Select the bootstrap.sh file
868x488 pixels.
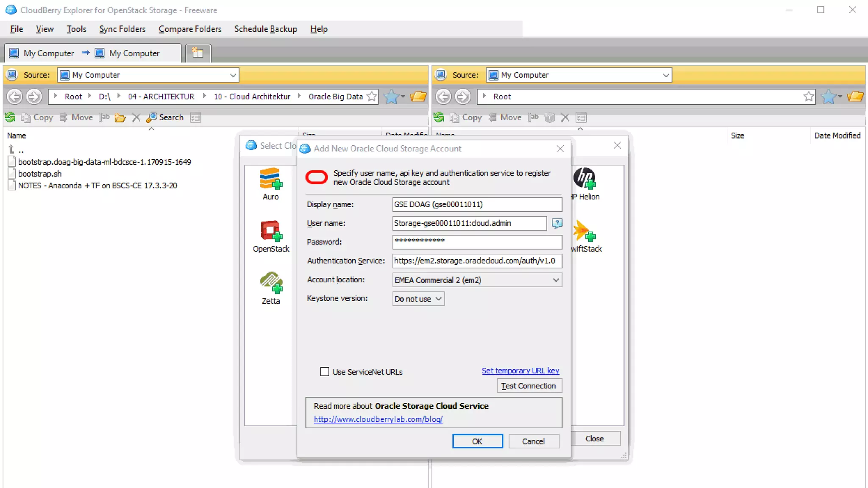40,174
